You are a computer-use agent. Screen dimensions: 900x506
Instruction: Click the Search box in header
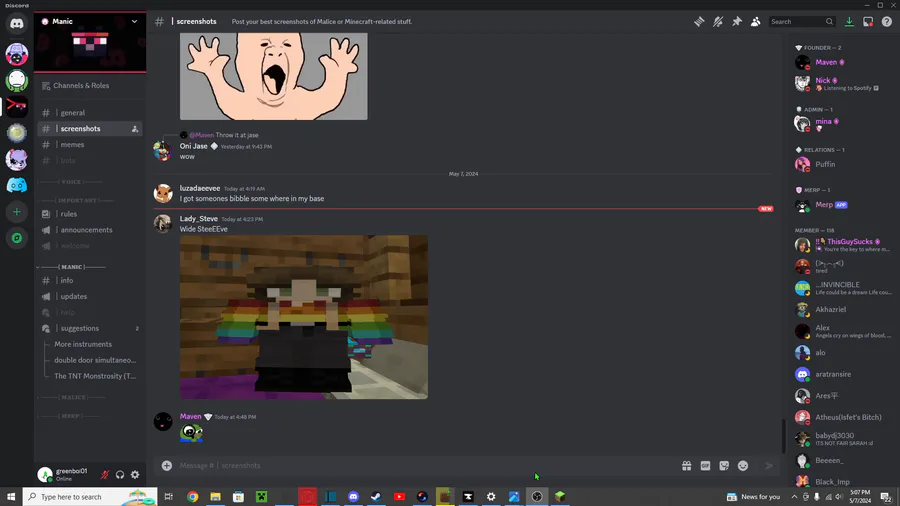tap(802, 22)
